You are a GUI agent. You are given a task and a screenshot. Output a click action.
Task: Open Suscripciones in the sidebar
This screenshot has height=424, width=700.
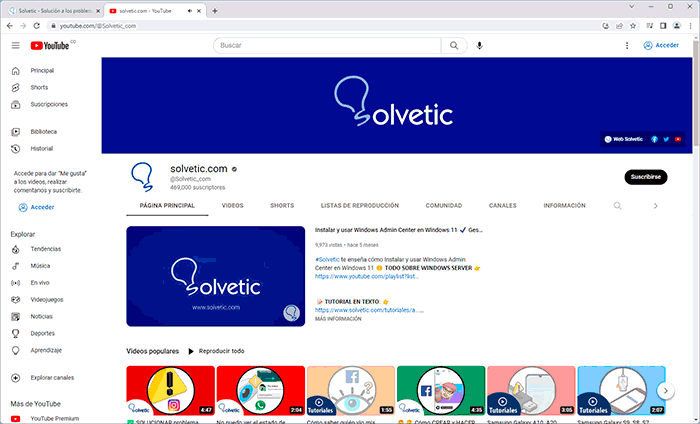(x=50, y=104)
